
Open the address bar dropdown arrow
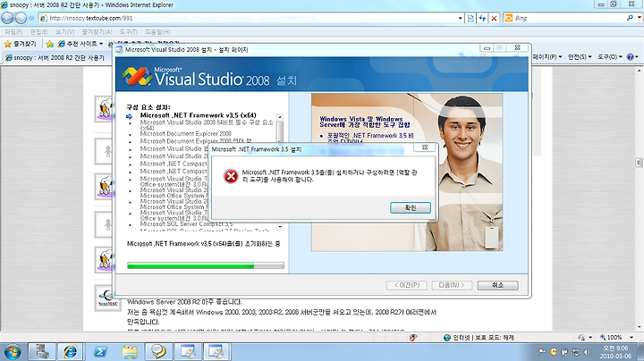460,18
